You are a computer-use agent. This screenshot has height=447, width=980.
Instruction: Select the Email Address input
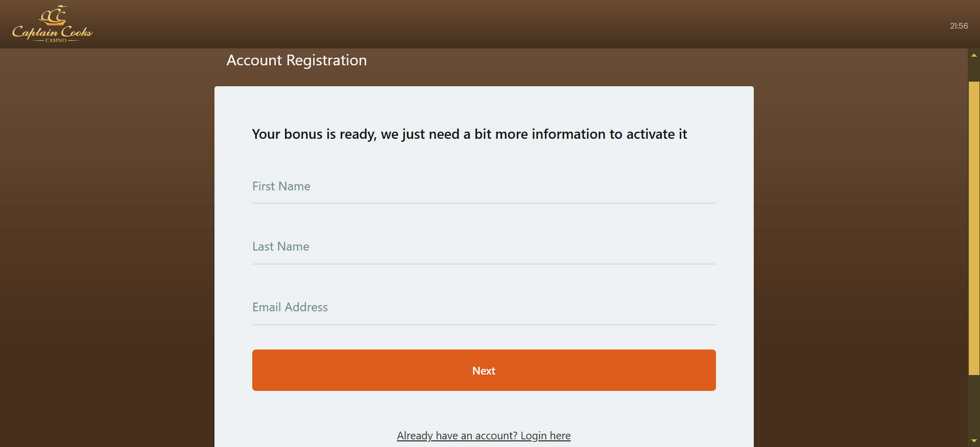tap(484, 308)
